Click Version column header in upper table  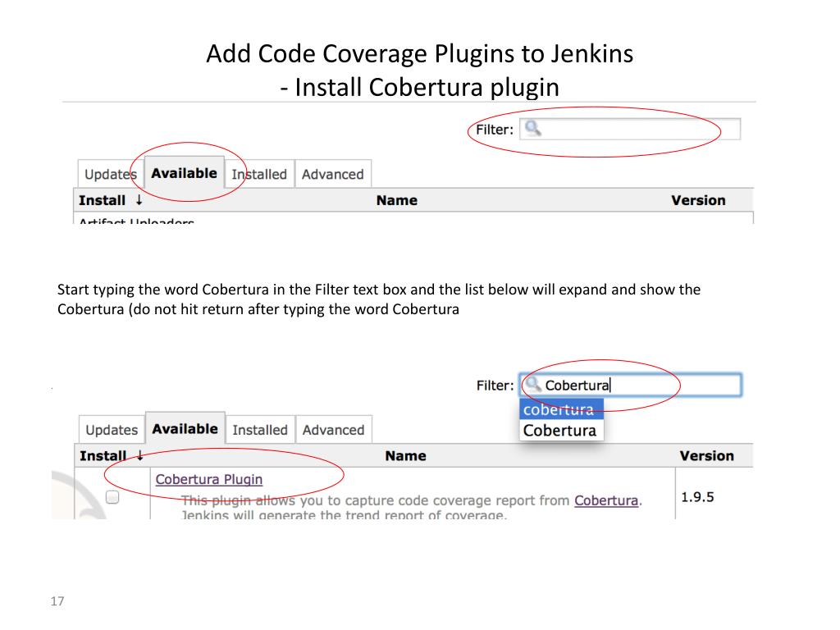click(698, 200)
